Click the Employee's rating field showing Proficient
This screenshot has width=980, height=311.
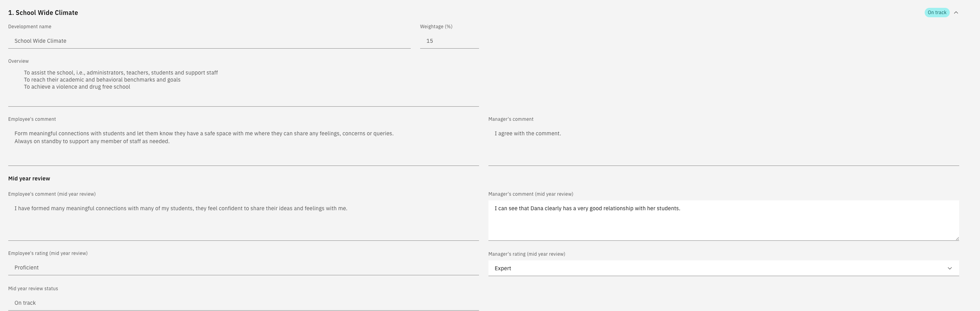point(243,267)
